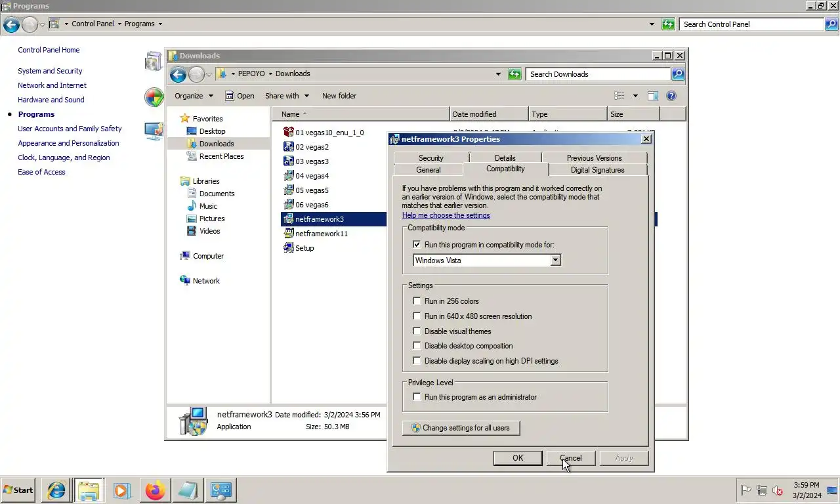Select the 05 vegas5 file icon

click(x=288, y=190)
